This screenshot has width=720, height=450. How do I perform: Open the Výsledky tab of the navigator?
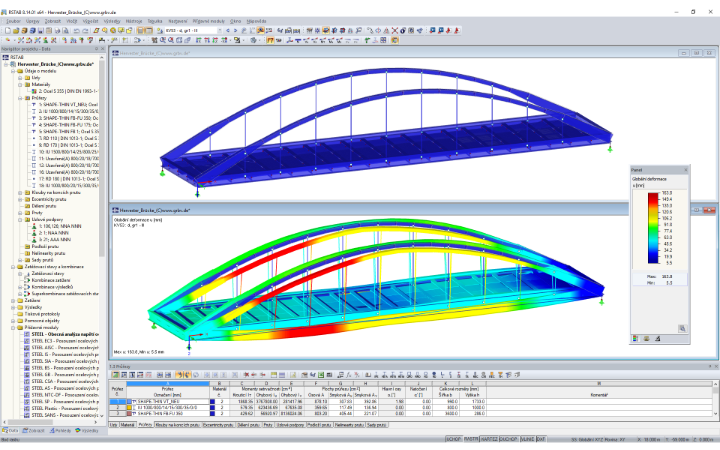tap(87, 431)
